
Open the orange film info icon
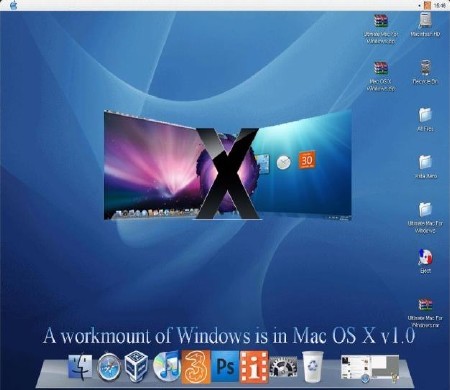coord(254,367)
